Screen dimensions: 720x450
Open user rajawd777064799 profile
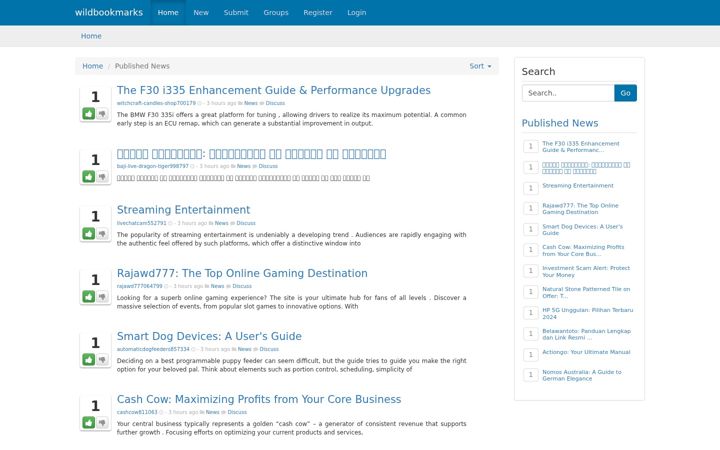click(x=140, y=286)
